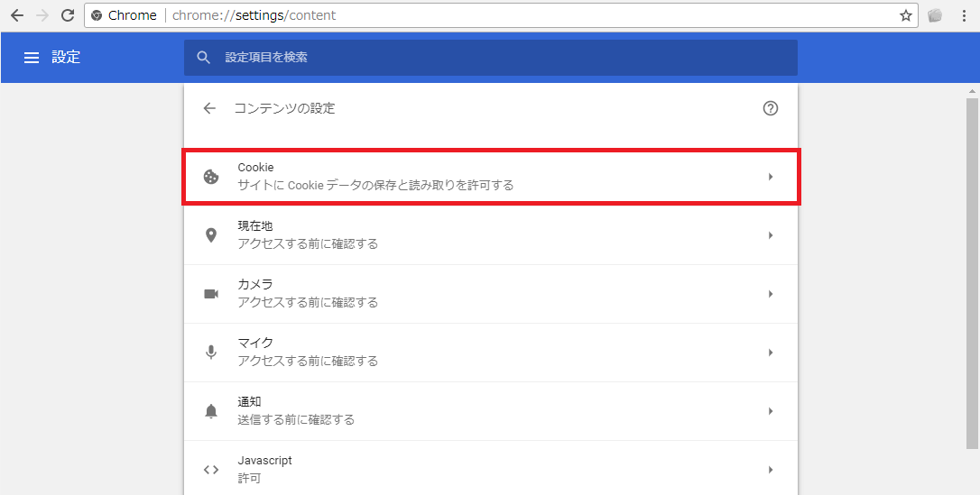The height and width of the screenshot is (495, 980).
Task: Open the Cookie settings entry
Action: pos(491,177)
